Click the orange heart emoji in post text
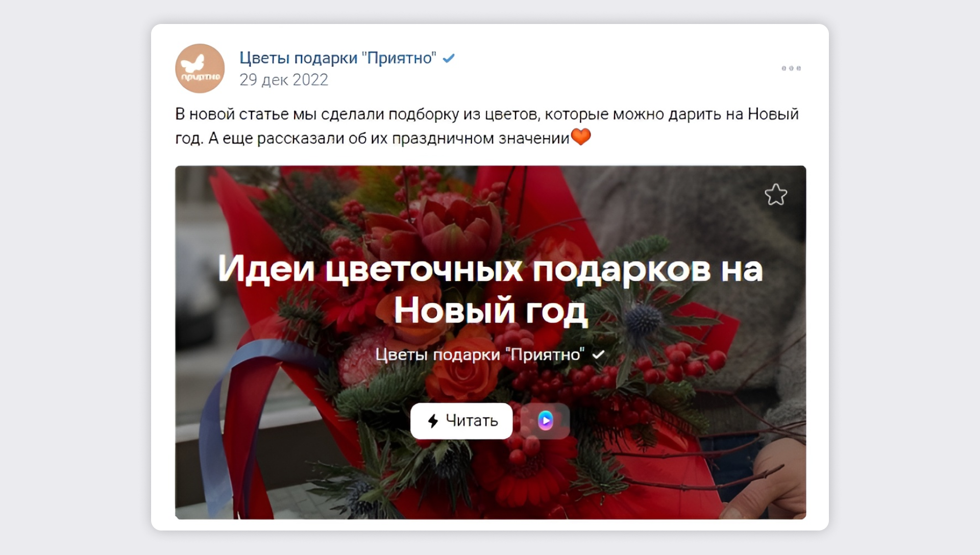 pyautogui.click(x=581, y=137)
